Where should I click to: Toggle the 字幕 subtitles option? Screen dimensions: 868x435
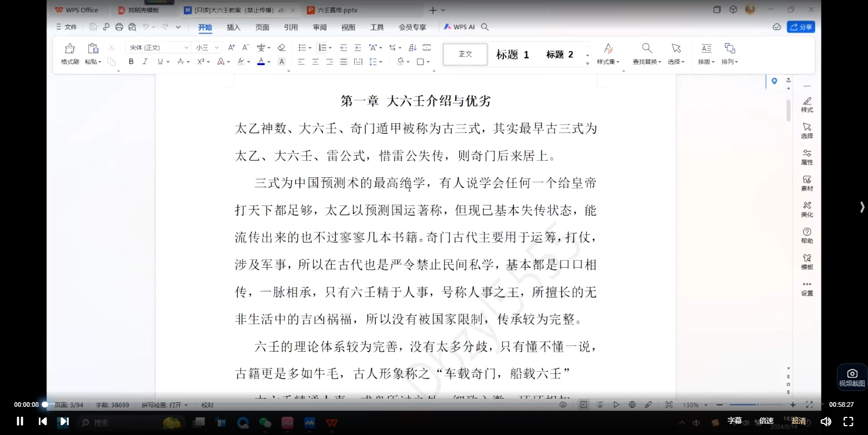(x=735, y=421)
